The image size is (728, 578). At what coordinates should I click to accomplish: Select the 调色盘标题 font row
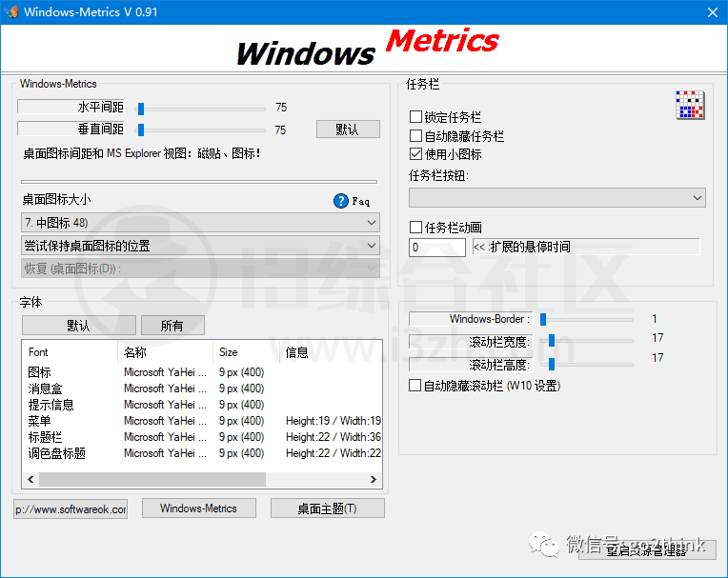[202, 453]
